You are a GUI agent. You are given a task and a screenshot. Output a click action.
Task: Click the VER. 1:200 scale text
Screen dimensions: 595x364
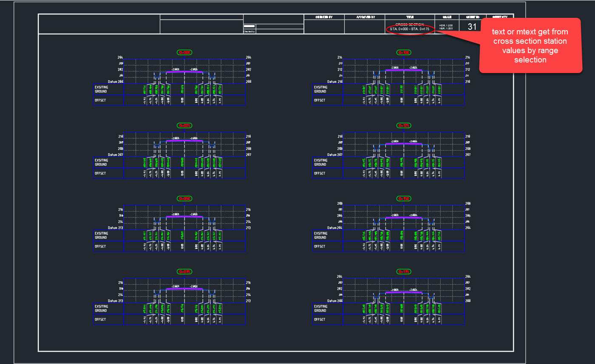tap(446, 28)
